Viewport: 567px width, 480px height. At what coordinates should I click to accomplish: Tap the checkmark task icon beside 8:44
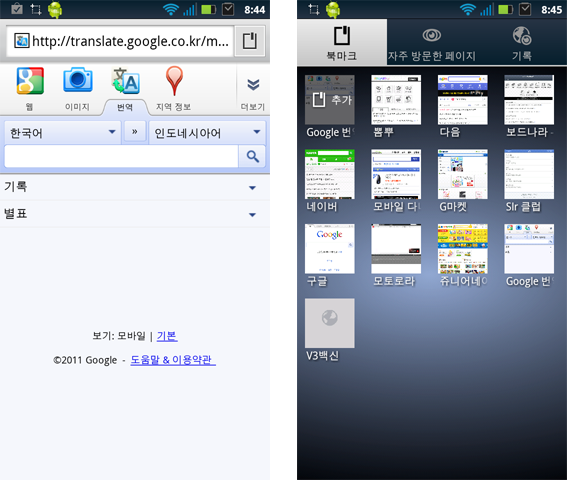(228, 9)
